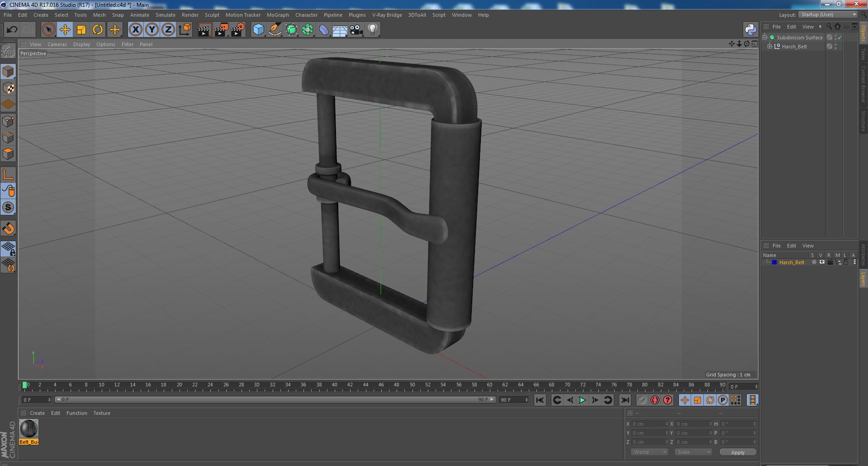Add a Subdivision Surface generator
The width and height of the screenshot is (868, 466).
(x=291, y=30)
